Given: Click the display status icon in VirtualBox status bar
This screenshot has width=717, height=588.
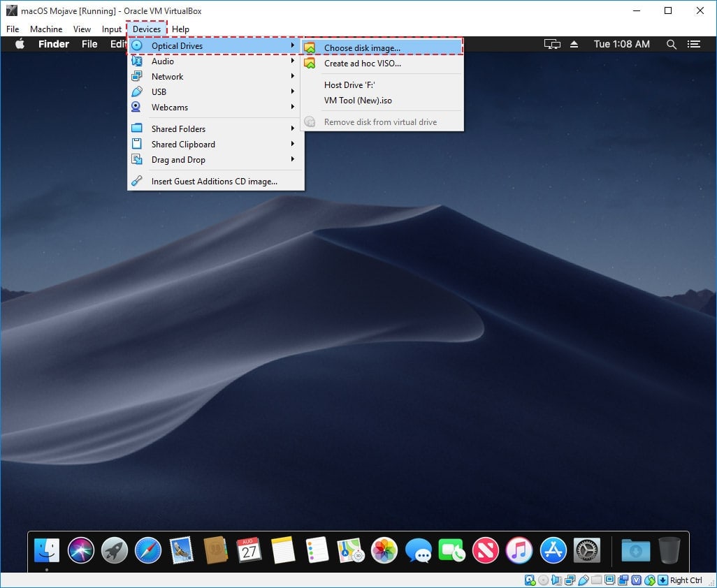Looking at the screenshot, I should 609,580.
